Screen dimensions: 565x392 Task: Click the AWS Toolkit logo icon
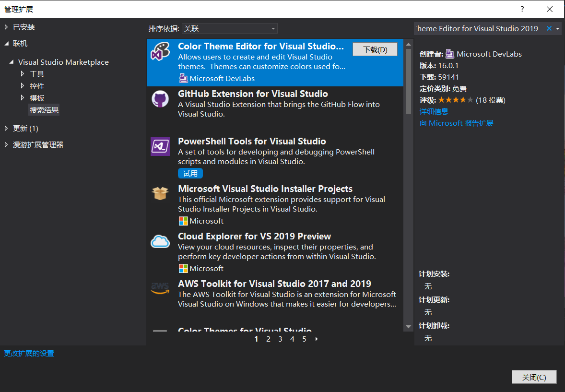(x=160, y=288)
